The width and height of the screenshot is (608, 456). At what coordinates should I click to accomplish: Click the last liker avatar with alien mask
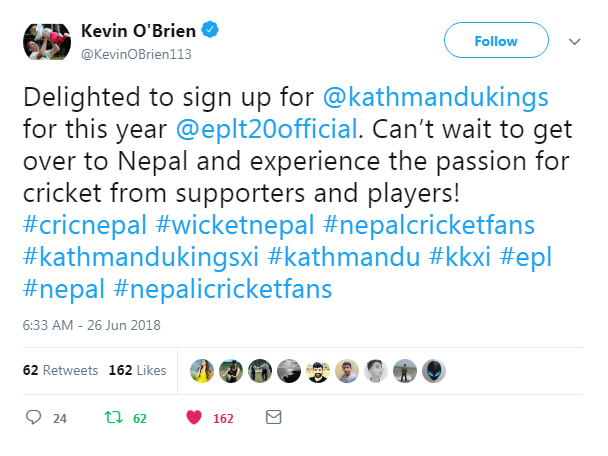tap(435, 371)
